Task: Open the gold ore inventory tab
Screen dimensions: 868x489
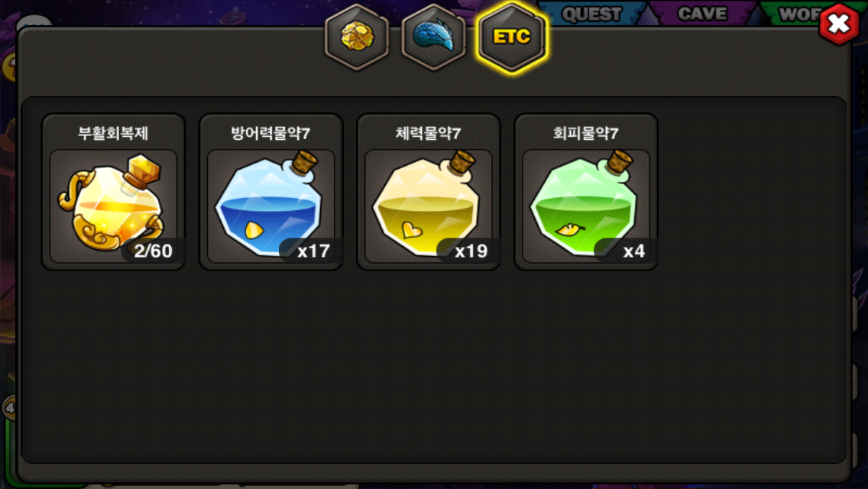Action: pos(357,37)
